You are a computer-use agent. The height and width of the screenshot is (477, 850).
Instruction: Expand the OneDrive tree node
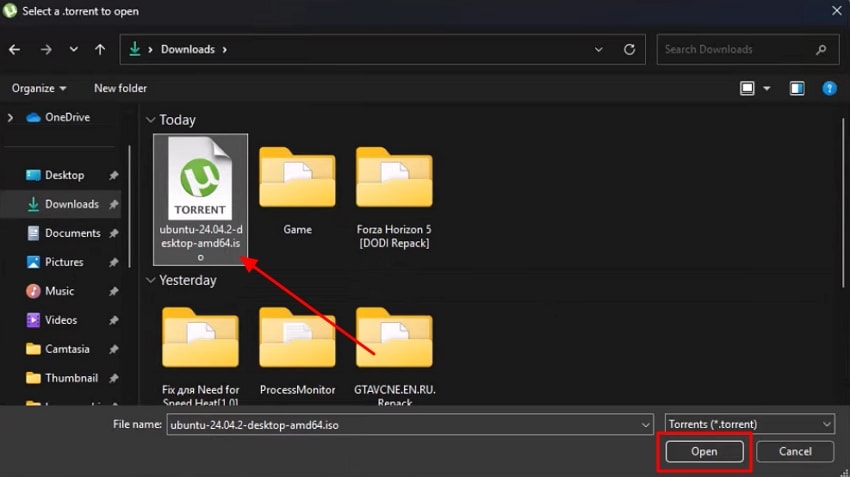[x=10, y=118]
